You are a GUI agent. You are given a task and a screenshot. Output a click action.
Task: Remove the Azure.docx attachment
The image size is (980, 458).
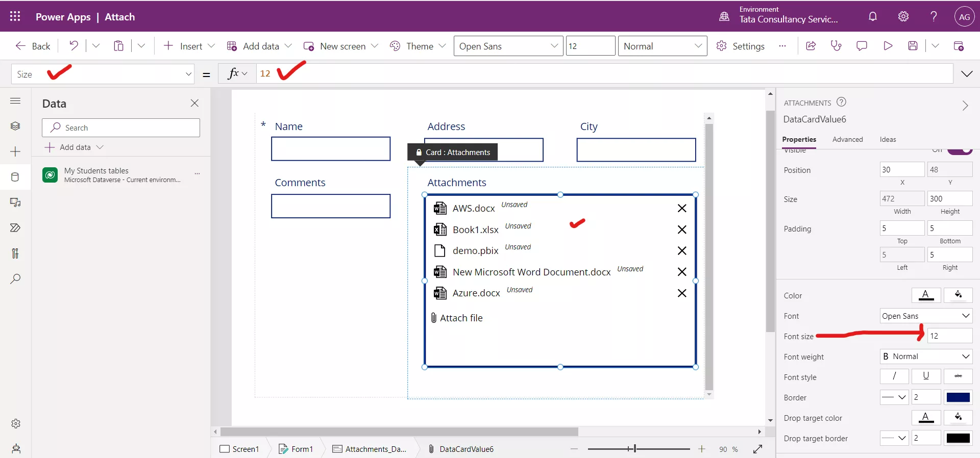click(682, 293)
